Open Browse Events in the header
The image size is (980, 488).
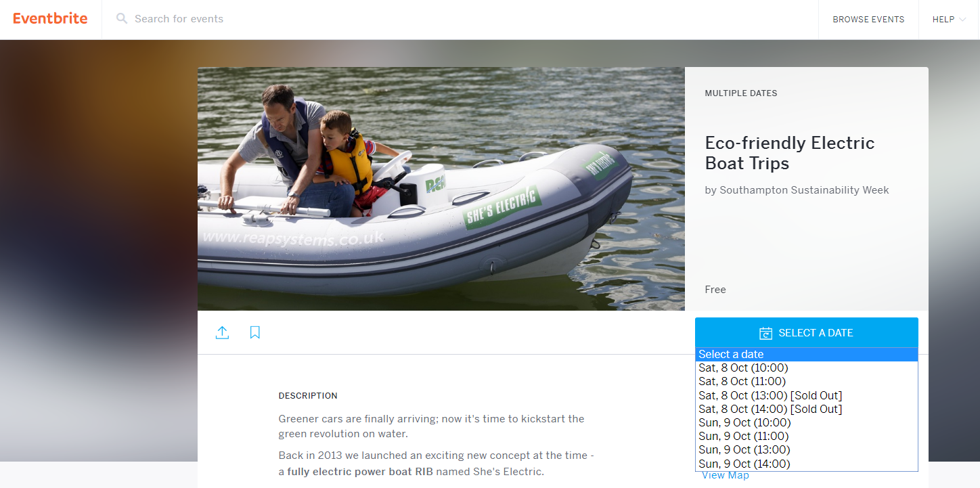[868, 20]
